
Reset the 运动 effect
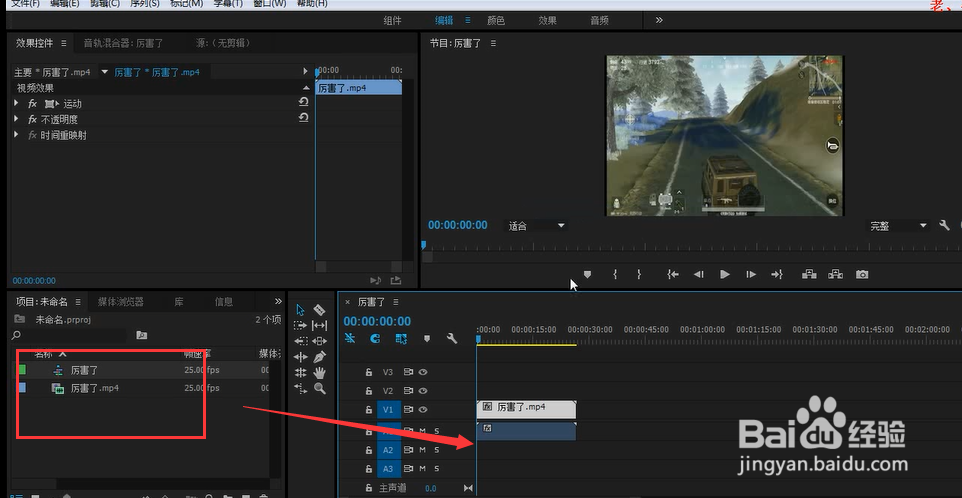tap(303, 102)
